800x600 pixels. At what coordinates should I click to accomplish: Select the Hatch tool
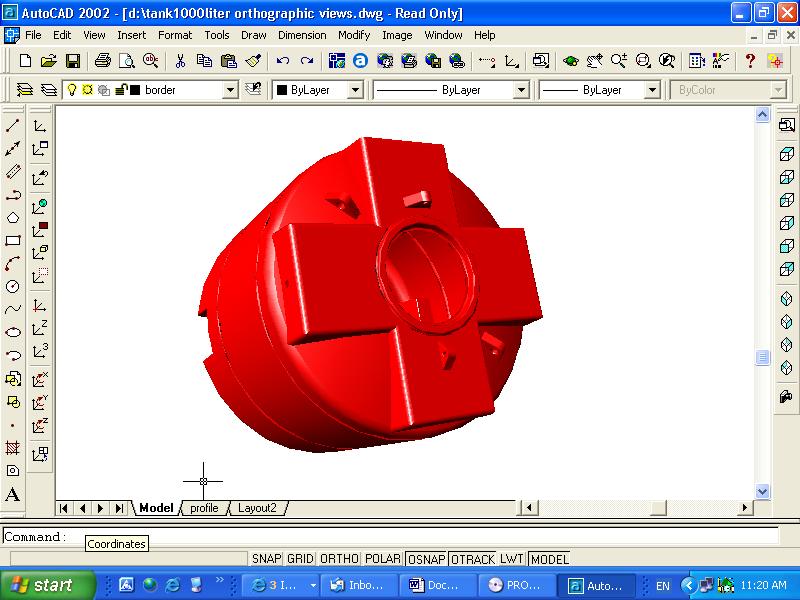click(13, 448)
